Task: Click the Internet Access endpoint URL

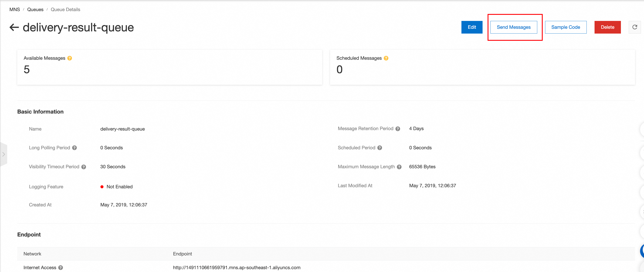Action: coord(237,267)
